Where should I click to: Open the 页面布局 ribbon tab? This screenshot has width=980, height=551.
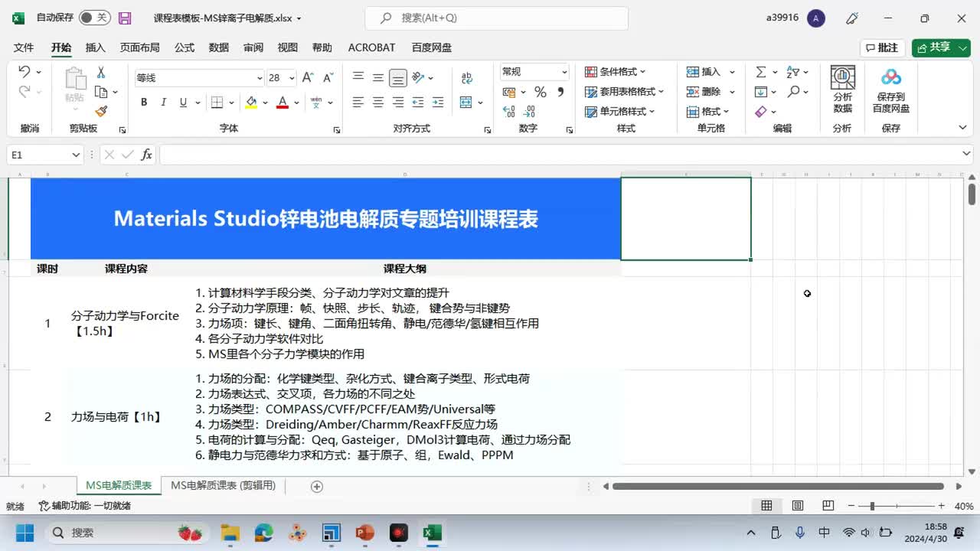point(139,47)
